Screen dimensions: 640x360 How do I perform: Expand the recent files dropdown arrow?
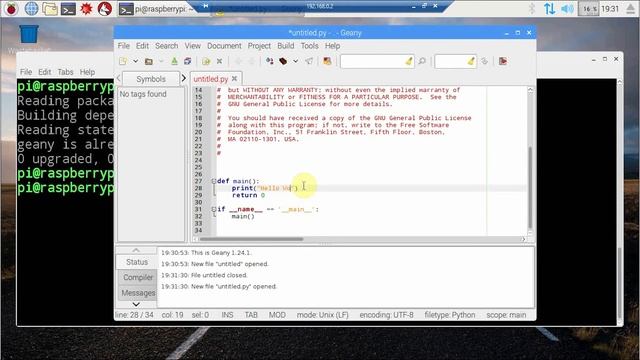click(x=161, y=61)
